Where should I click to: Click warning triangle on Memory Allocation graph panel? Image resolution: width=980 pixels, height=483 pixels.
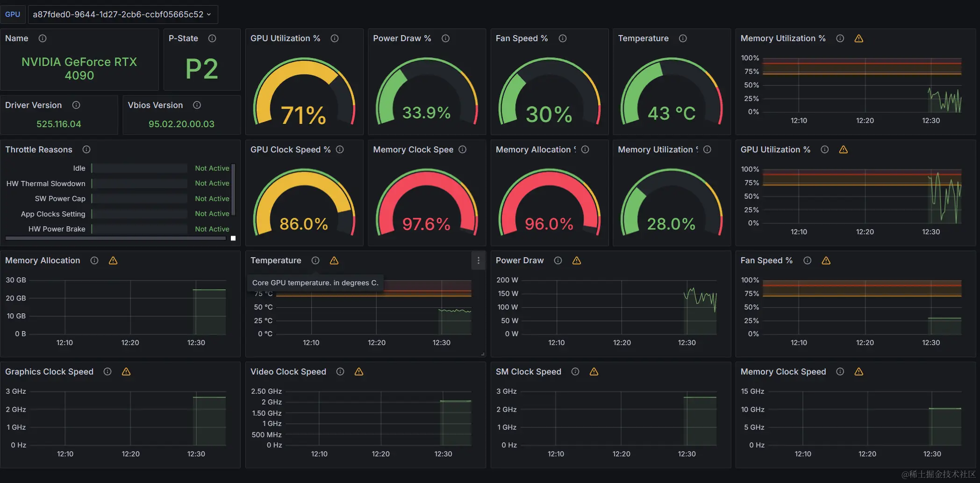(x=113, y=260)
